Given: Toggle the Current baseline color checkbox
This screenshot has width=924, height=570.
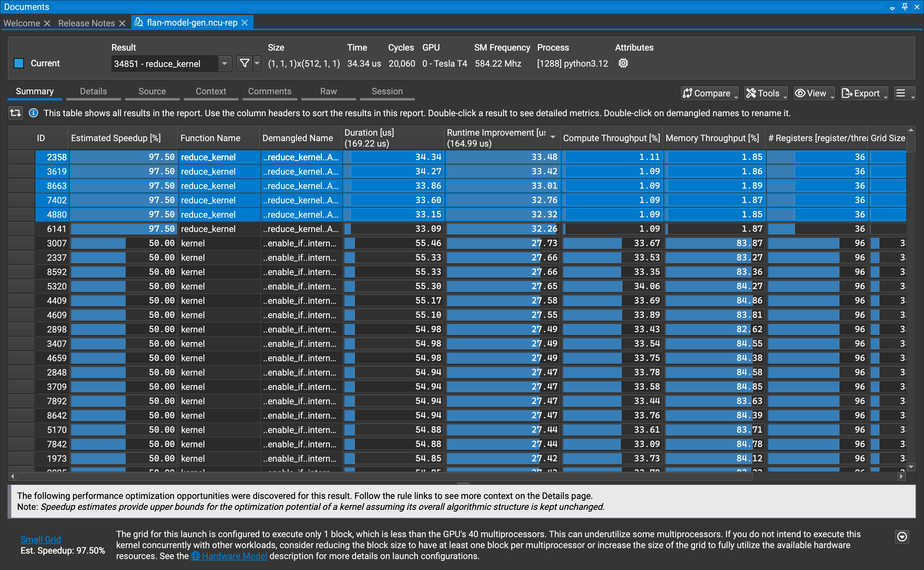Looking at the screenshot, I should click(x=19, y=63).
